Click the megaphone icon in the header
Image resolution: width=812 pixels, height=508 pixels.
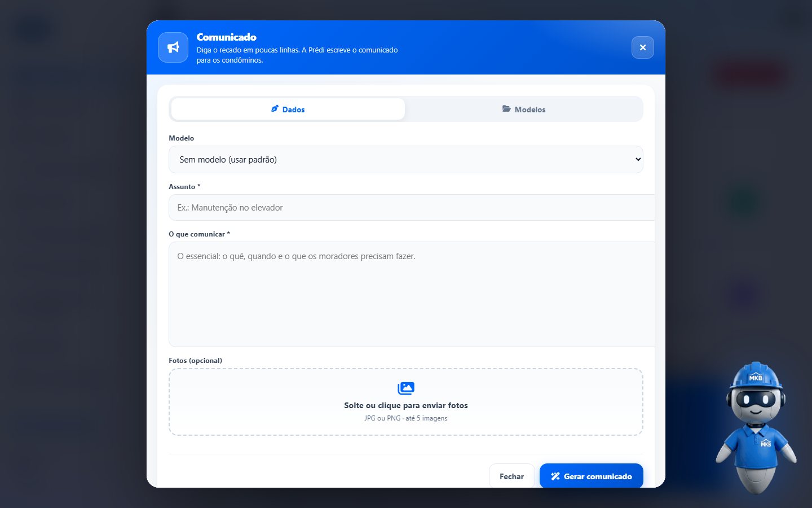point(173,47)
